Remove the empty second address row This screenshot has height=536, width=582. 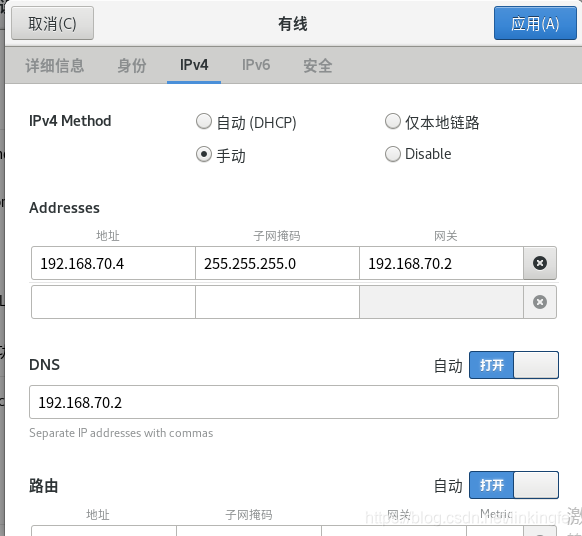(540, 302)
